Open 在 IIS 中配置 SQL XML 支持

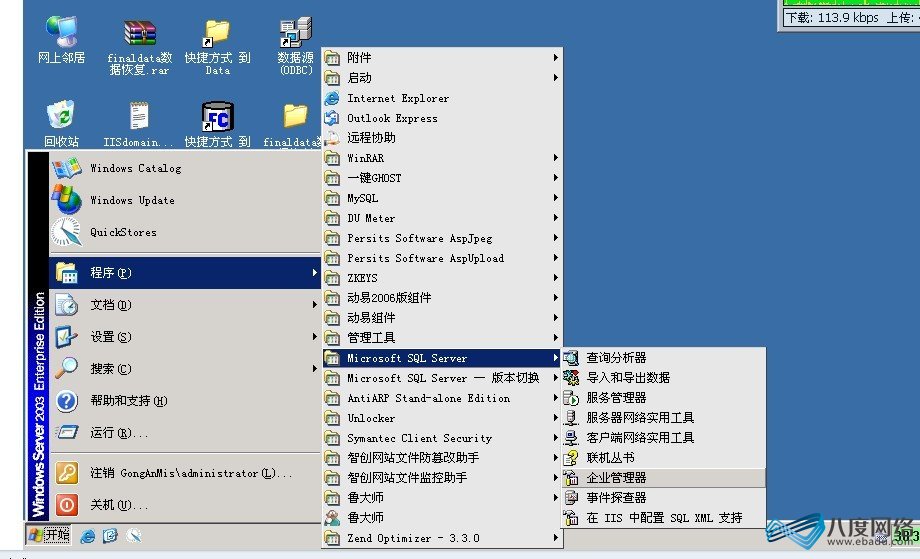(664, 517)
